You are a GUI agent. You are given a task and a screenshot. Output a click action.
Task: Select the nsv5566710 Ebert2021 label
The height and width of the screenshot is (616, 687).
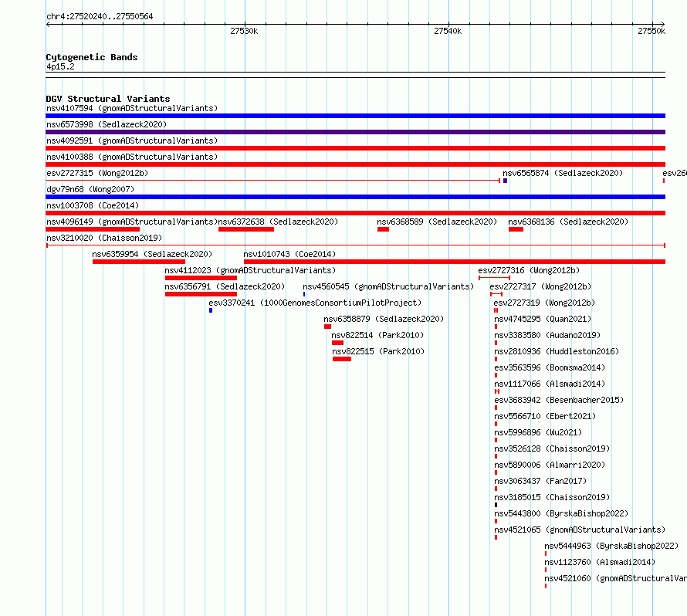[545, 416]
